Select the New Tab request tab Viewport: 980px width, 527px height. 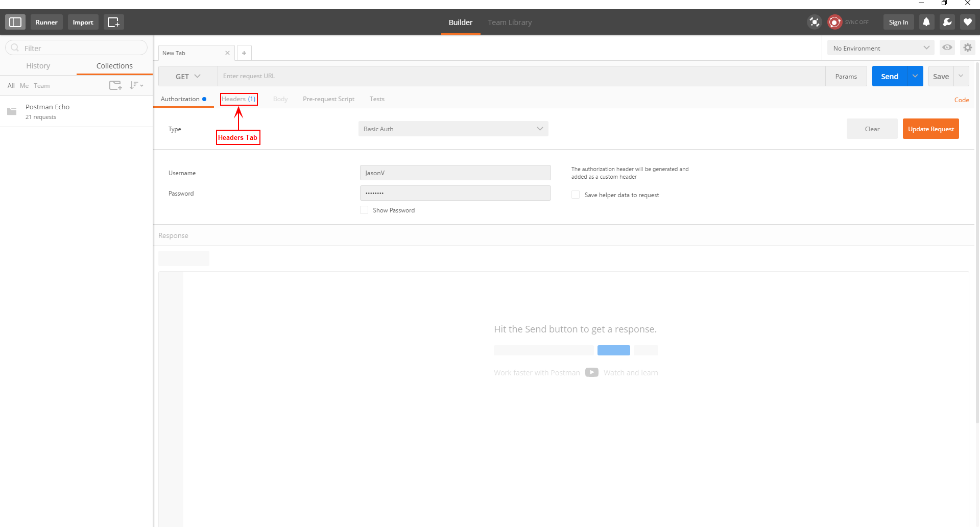tap(197, 53)
